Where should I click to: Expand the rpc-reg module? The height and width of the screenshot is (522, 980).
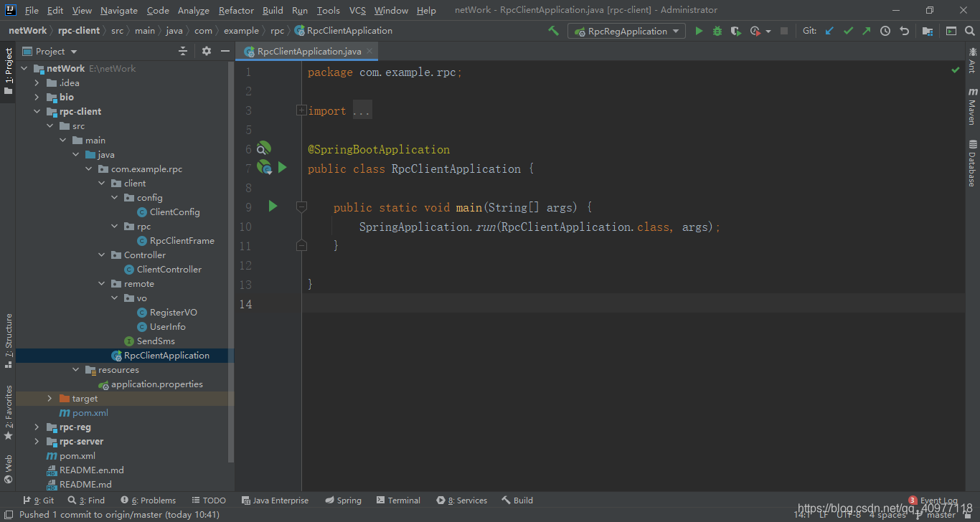coord(37,427)
